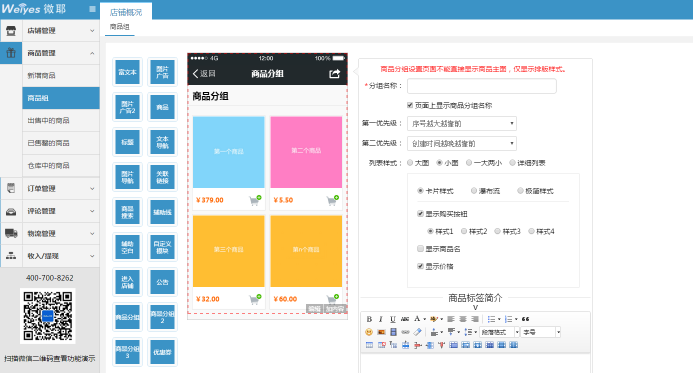Click 加内容 button on preview module

(335, 309)
